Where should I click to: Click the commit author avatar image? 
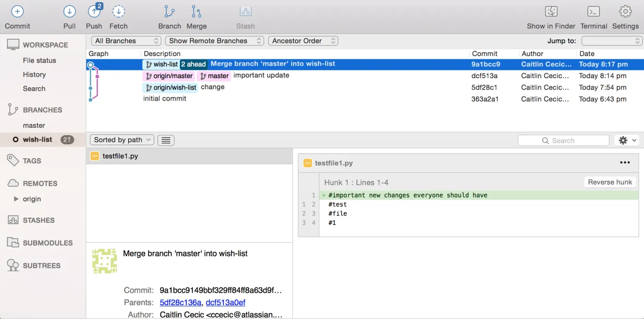pos(104,261)
